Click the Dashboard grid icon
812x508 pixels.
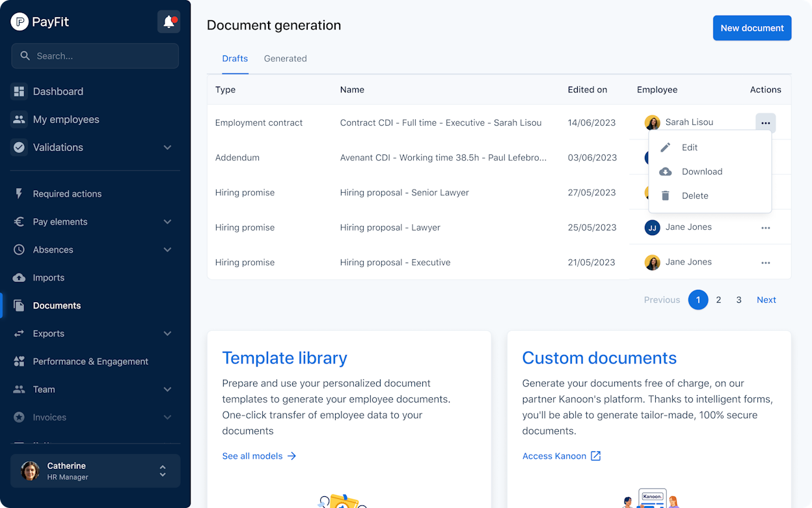[19, 91]
